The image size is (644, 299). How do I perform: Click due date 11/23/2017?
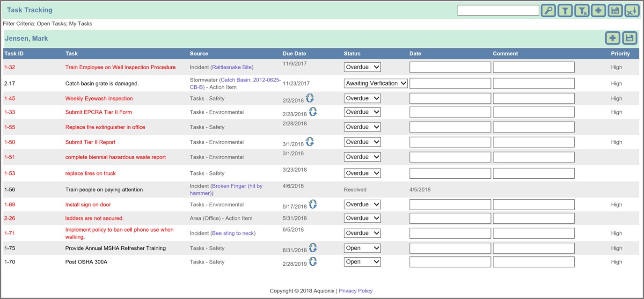point(296,84)
